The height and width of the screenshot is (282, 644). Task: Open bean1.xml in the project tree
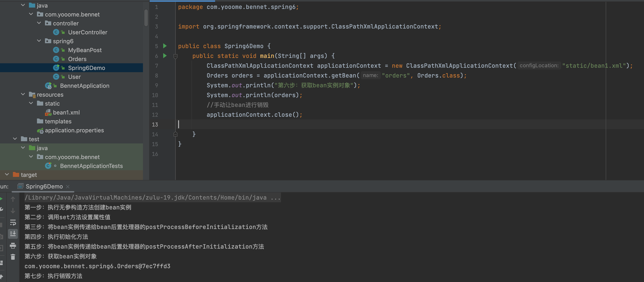coord(66,112)
